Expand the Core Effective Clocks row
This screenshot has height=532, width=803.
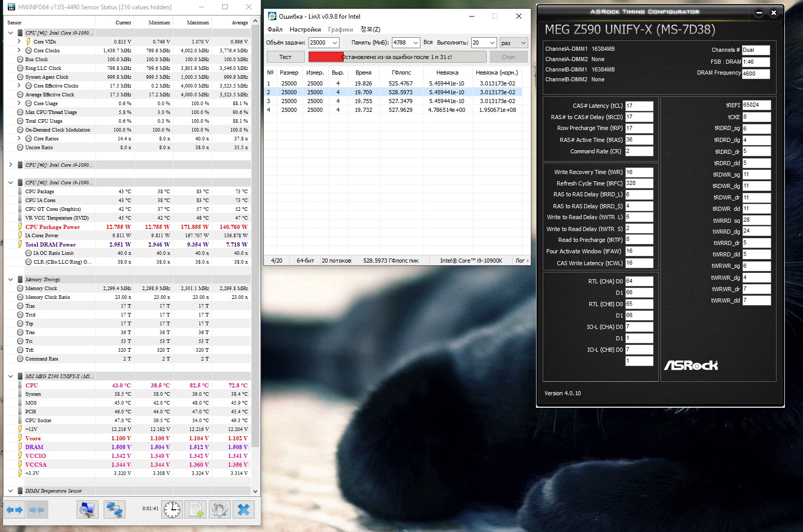click(19, 85)
